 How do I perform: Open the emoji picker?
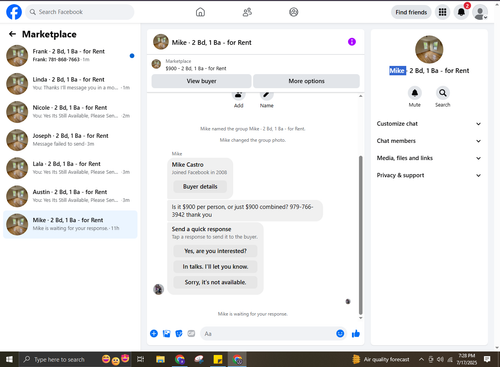click(340, 333)
